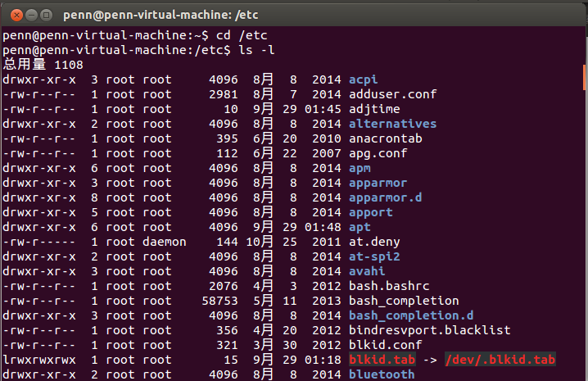Screen dimensions: 588x381
Task: Click the size 58753 value
Action: pos(219,301)
